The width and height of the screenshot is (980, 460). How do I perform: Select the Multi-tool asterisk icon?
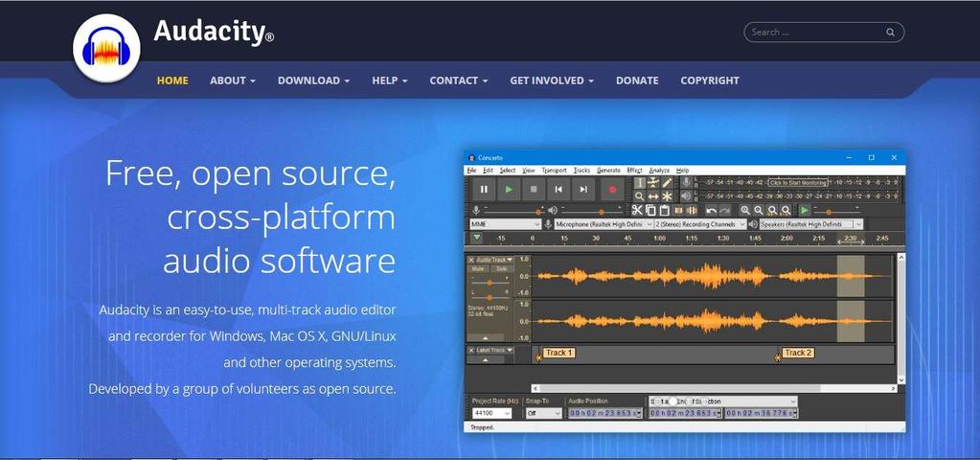[667, 196]
